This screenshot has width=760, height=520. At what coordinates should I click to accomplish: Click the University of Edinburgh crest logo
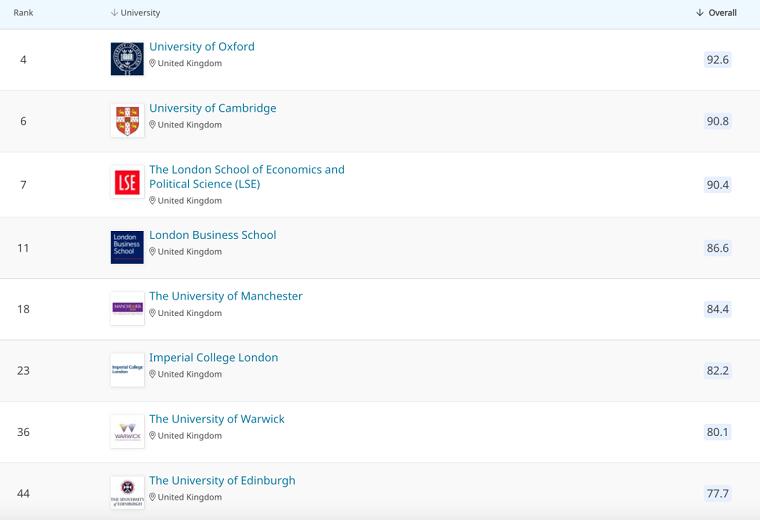pyautogui.click(x=127, y=492)
